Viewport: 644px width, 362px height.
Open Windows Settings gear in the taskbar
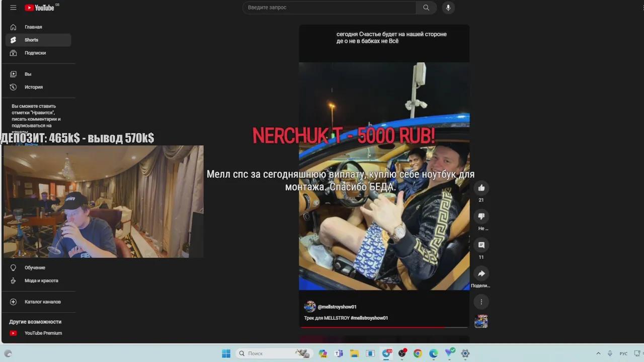click(465, 353)
